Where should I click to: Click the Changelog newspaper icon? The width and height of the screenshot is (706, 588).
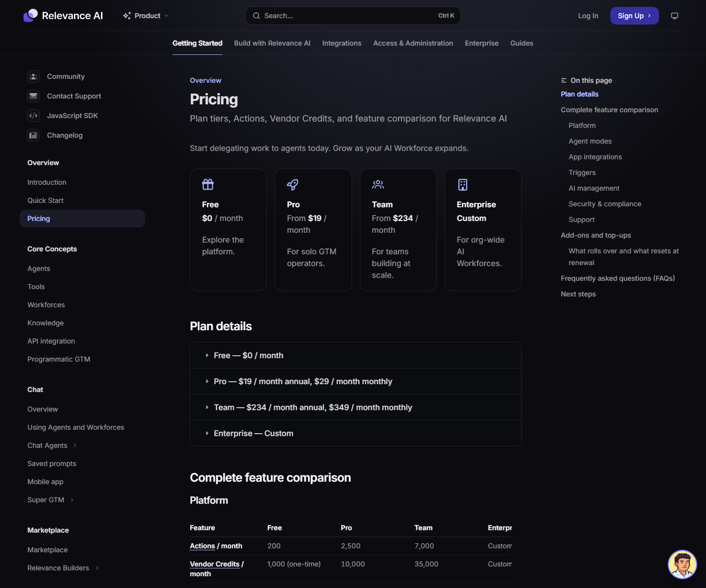click(33, 135)
